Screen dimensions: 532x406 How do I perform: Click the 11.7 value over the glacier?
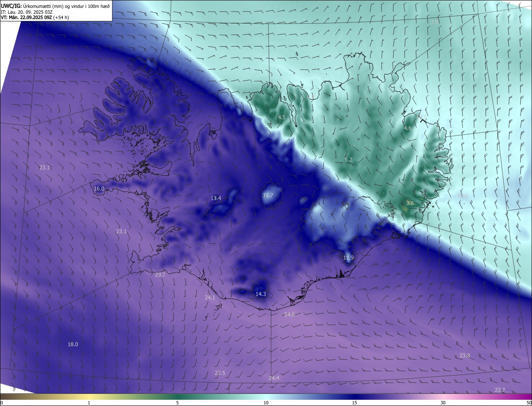tap(268, 195)
